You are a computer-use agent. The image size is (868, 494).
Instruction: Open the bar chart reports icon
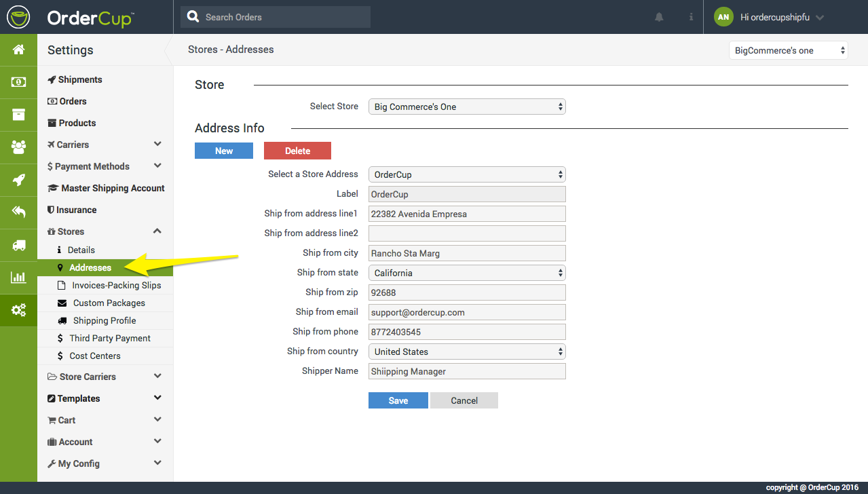pos(18,278)
